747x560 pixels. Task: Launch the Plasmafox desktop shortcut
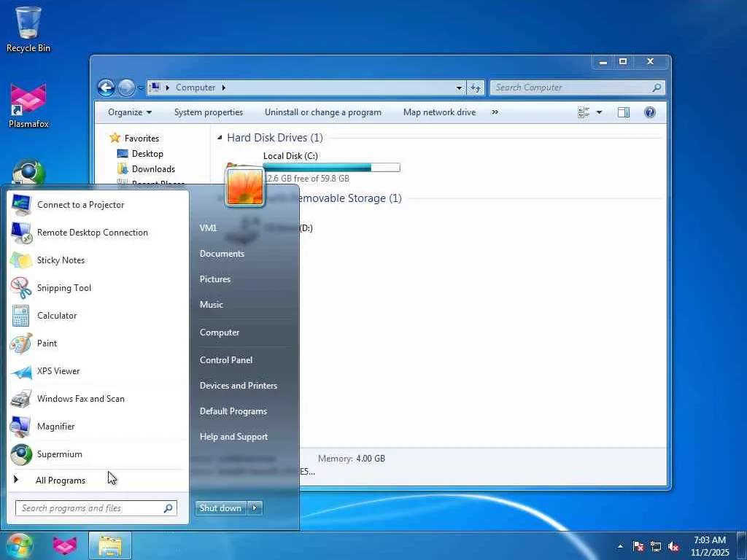coord(28,106)
